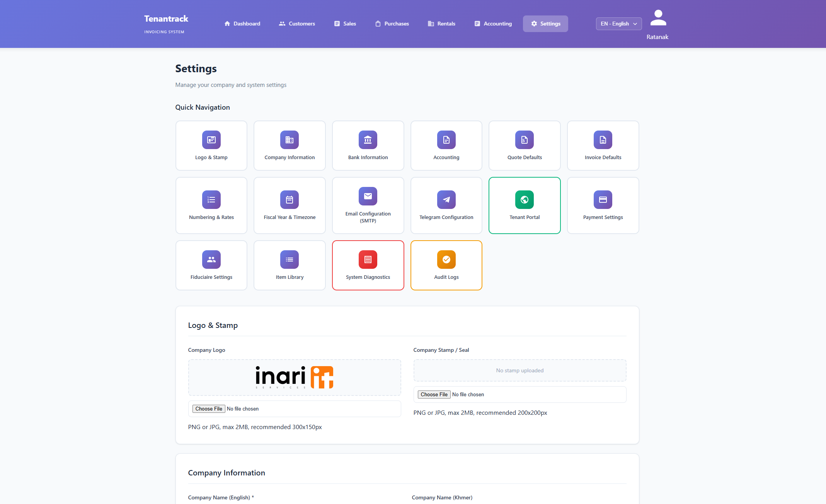Viewport: 826px width, 504px height.
Task: Open the Logo & Stamp quick navigation icon
Action: pos(211,140)
